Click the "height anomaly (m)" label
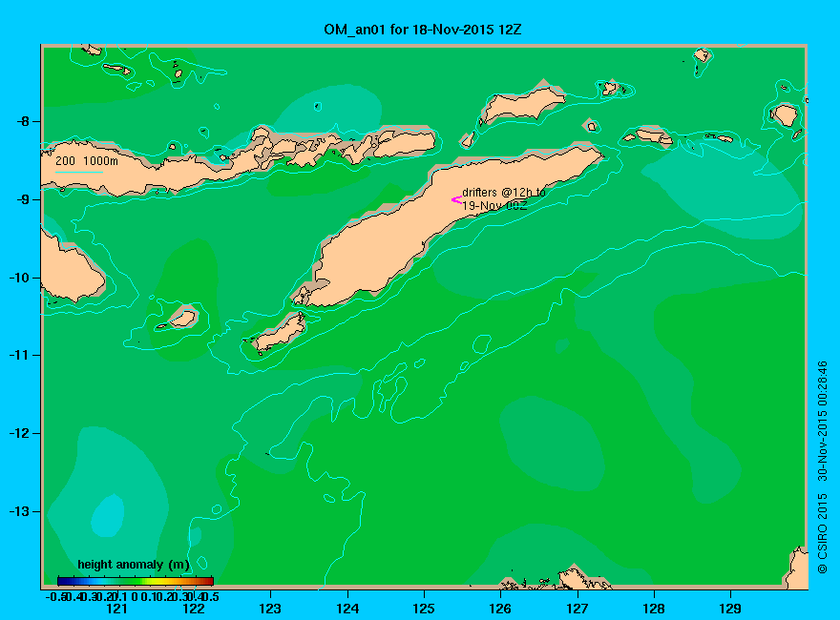This screenshot has width=840, height=620. click(134, 565)
